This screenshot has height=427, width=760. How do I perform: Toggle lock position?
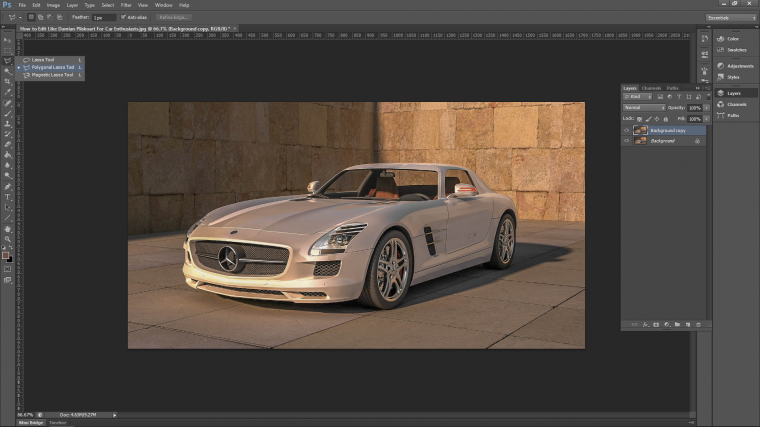coord(657,119)
